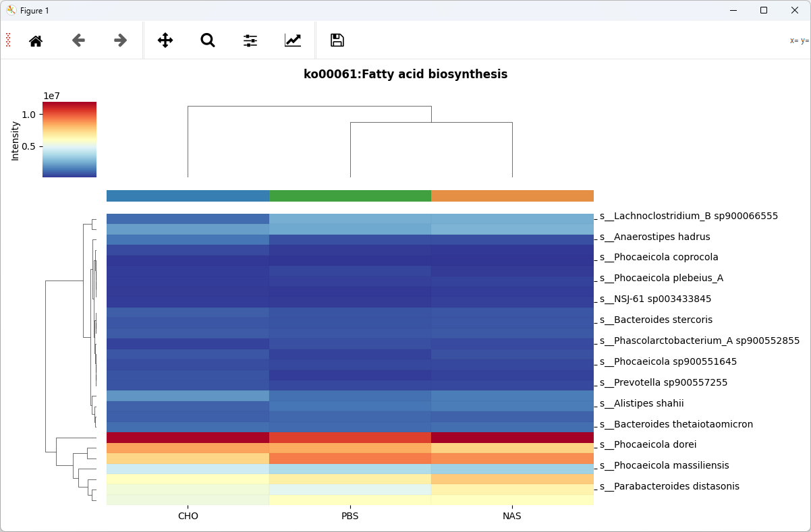Click the heatmap title ko00061 text
Screen dimensions: 811x532
pos(405,75)
